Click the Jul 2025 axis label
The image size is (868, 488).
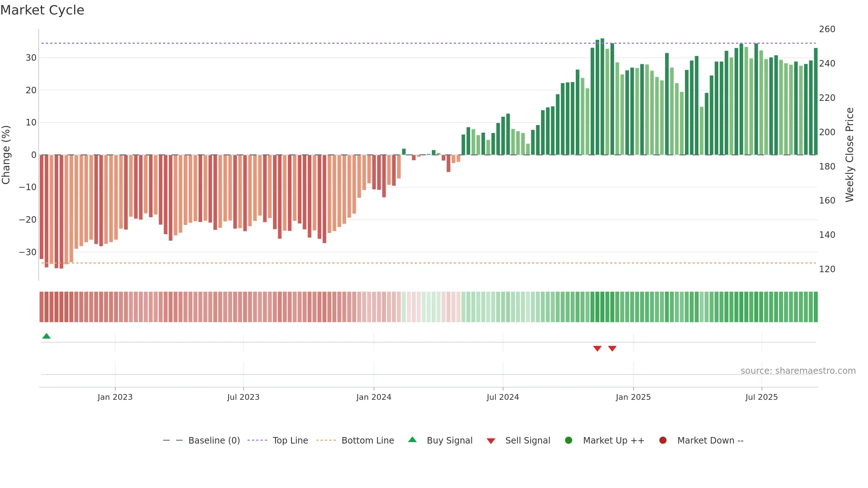[762, 397]
